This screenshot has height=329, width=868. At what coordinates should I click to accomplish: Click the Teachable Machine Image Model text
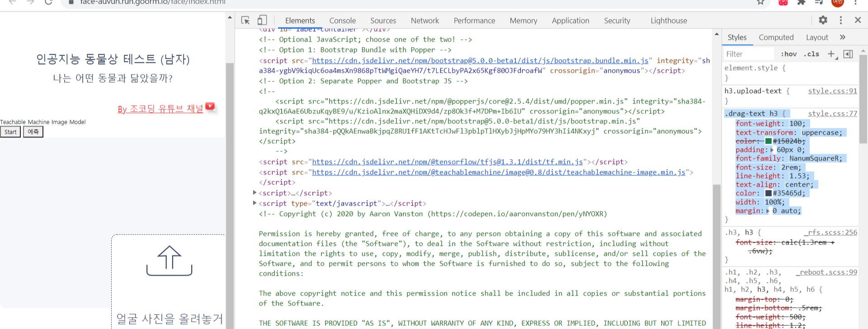coord(43,122)
